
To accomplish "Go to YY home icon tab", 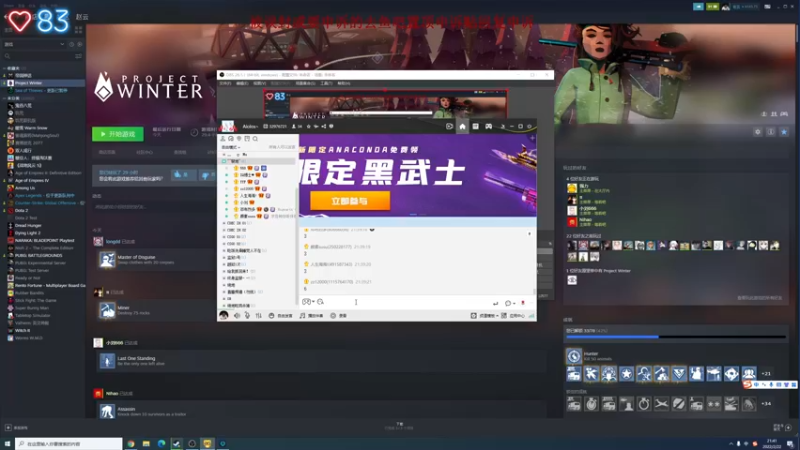I will (462, 127).
